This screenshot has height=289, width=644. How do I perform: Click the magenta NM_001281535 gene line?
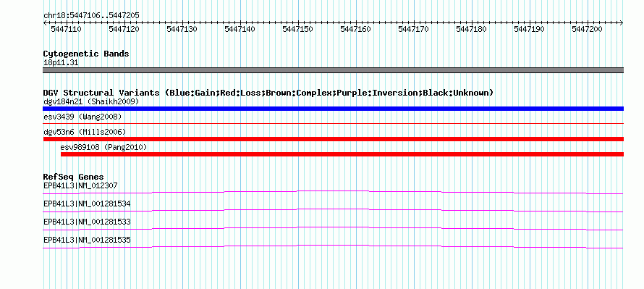pyautogui.click(x=333, y=247)
